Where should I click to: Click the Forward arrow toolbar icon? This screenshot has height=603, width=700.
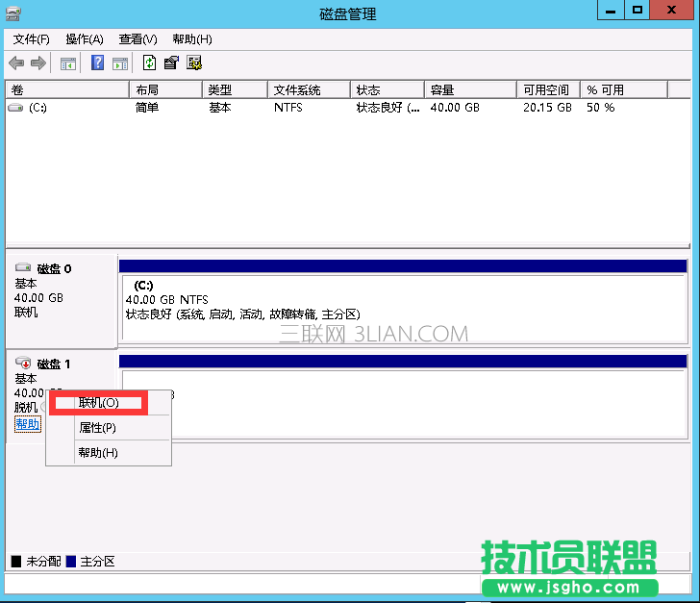tap(38, 63)
